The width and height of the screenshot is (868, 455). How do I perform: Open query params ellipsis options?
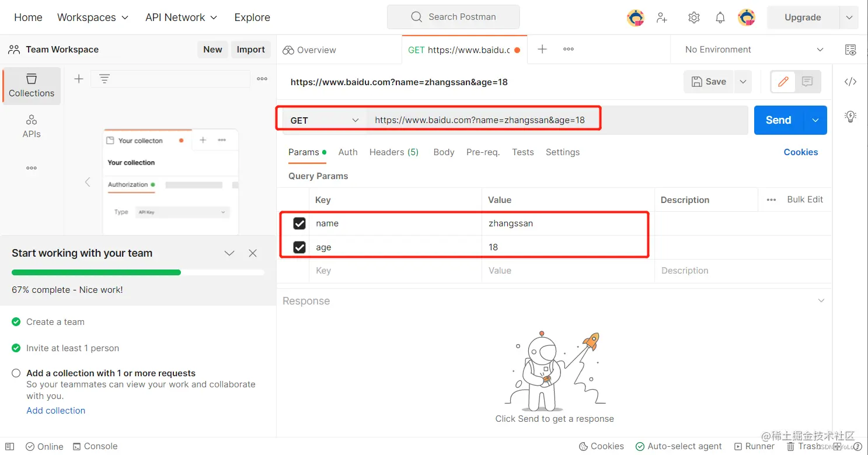pyautogui.click(x=771, y=199)
